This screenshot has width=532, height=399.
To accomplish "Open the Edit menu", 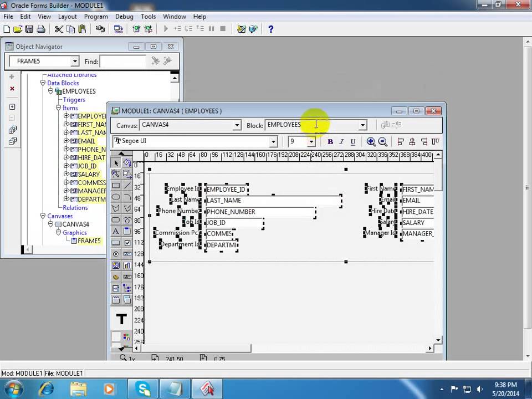I will pos(25,16).
